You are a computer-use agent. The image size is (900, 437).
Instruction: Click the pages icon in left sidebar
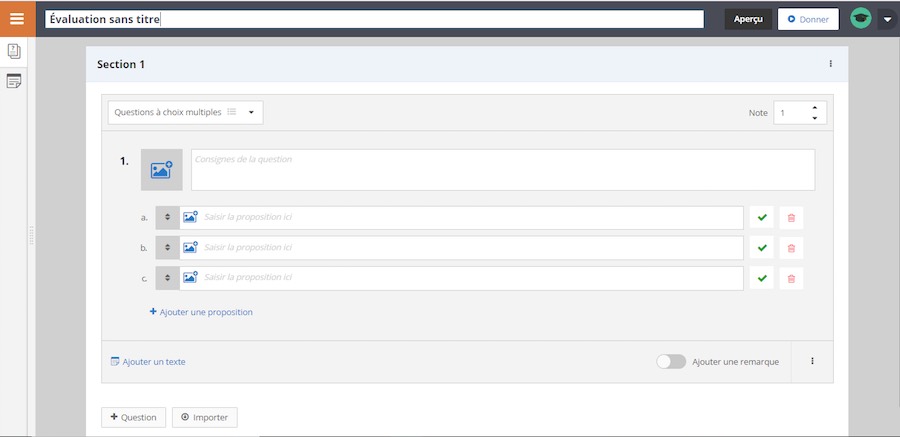(x=14, y=52)
